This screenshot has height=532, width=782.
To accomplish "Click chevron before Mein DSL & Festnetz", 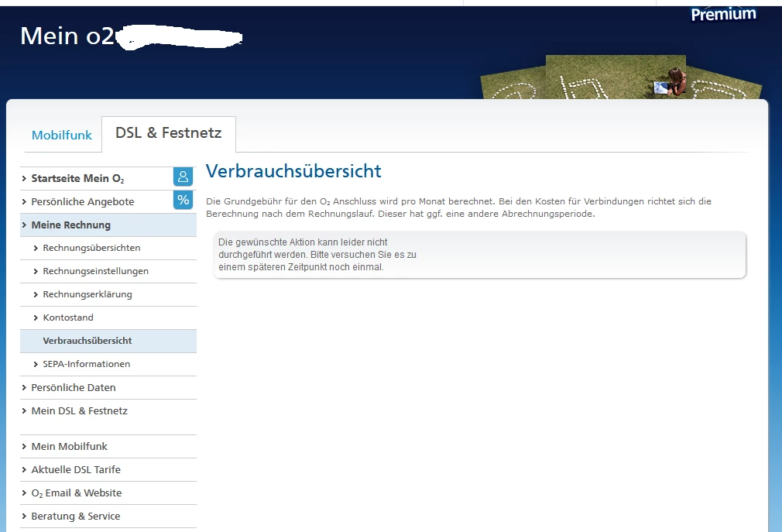I will (24, 411).
